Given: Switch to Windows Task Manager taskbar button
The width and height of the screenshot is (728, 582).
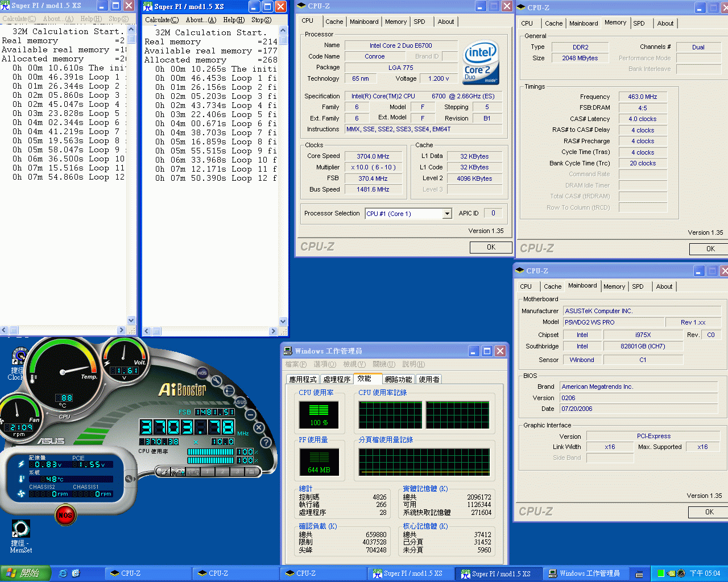Looking at the screenshot, I should [586, 573].
